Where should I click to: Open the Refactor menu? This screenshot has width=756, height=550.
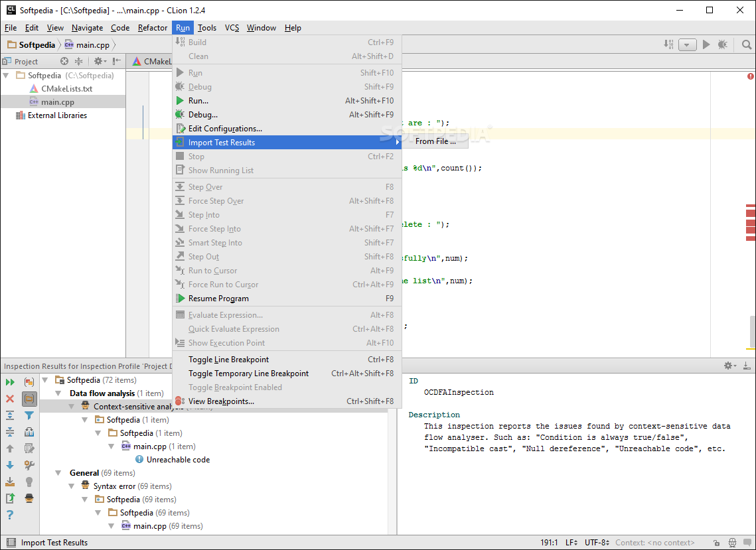[153, 28]
